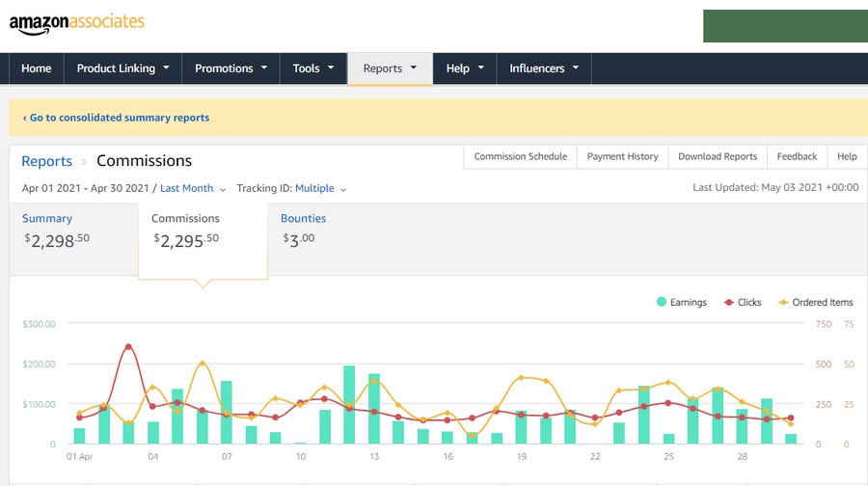The image size is (868, 486).
Task: Click the Feedback tab
Action: click(x=798, y=156)
